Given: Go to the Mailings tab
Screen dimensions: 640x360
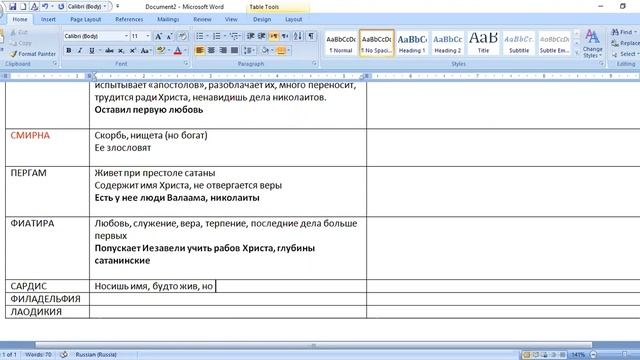Looking at the screenshot, I should pos(168,19).
